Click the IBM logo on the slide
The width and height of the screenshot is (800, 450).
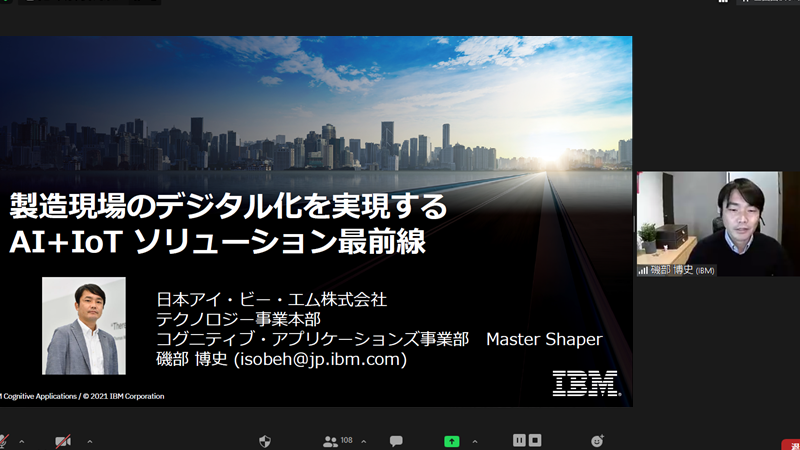coord(587,383)
